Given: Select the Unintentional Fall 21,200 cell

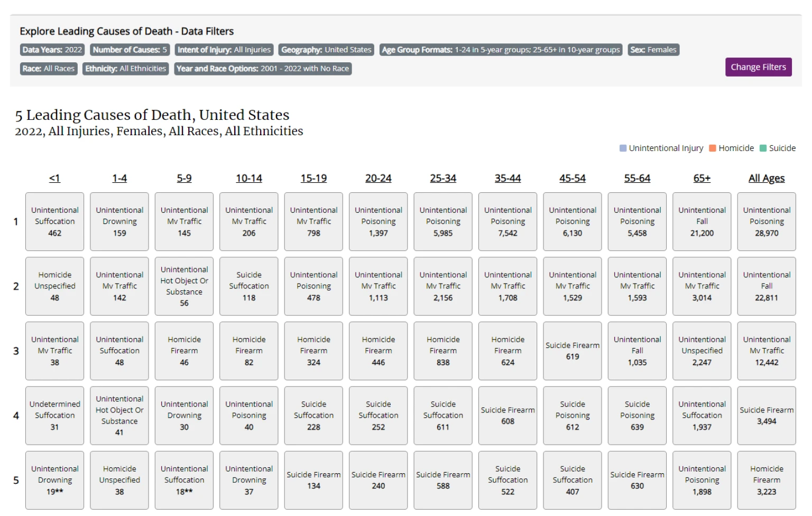Looking at the screenshot, I should 702,222.
